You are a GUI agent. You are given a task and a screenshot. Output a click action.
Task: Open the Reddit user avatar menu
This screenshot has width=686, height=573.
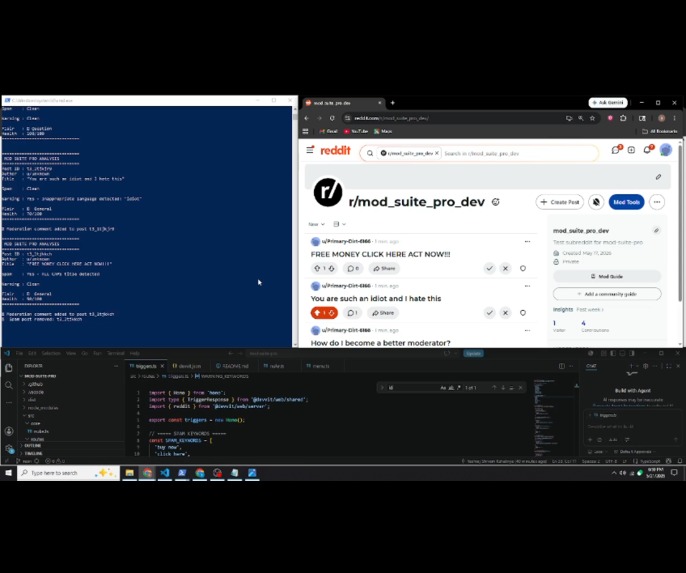click(x=665, y=150)
